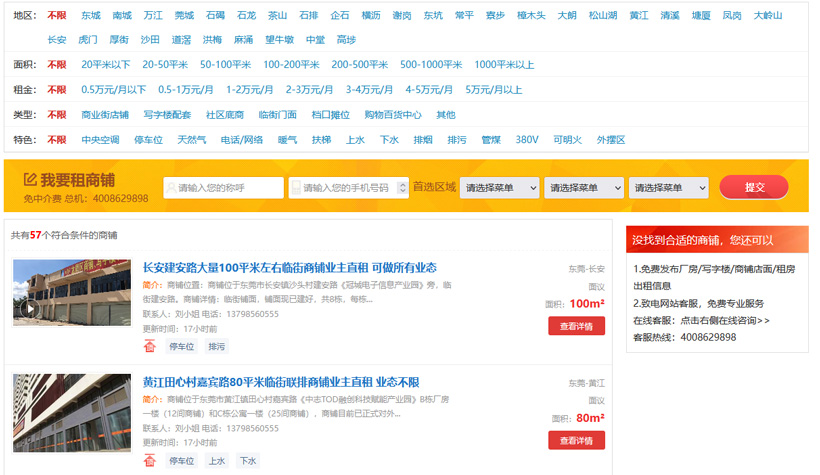The height and width of the screenshot is (475, 820).
Task: Click the house icon under first listing
Action: click(x=149, y=346)
